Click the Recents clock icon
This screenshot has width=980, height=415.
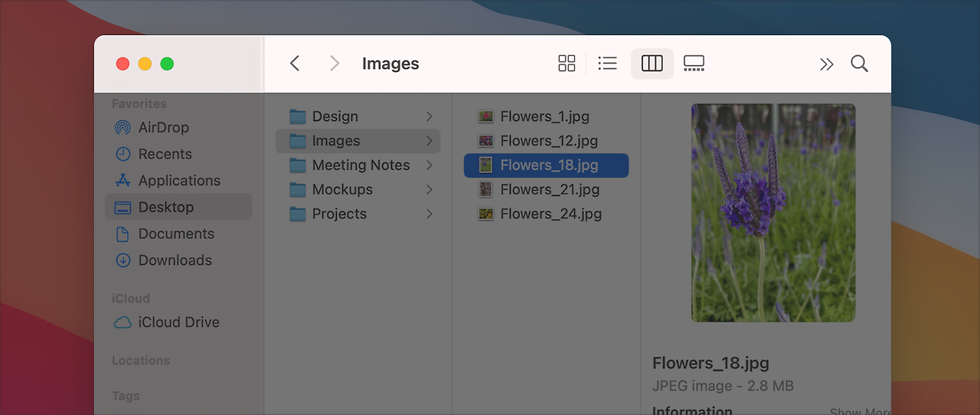(x=122, y=154)
